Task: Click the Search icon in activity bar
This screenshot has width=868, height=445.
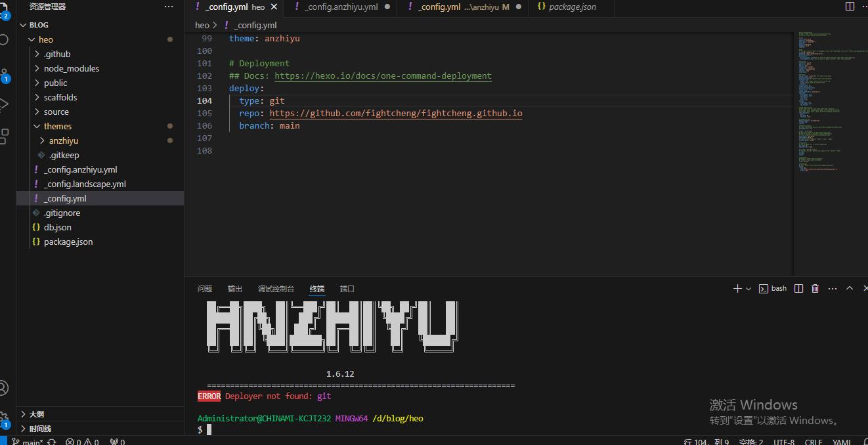Action: [4, 39]
